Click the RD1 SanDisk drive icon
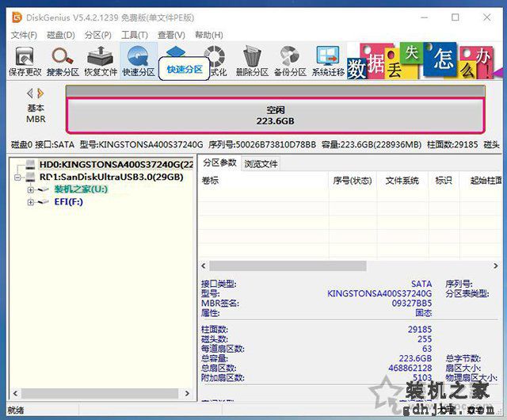The height and width of the screenshot is (420, 507). [30, 177]
